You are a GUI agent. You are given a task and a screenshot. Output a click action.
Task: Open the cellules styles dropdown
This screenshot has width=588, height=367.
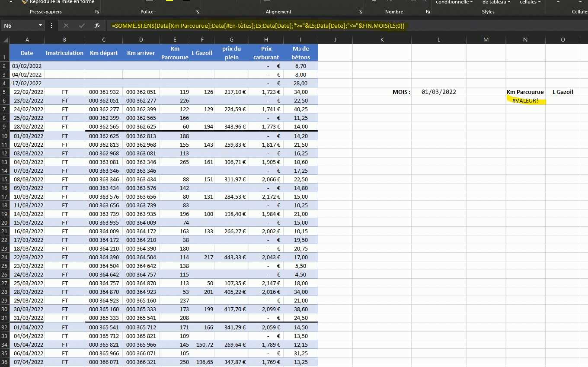click(x=530, y=2)
